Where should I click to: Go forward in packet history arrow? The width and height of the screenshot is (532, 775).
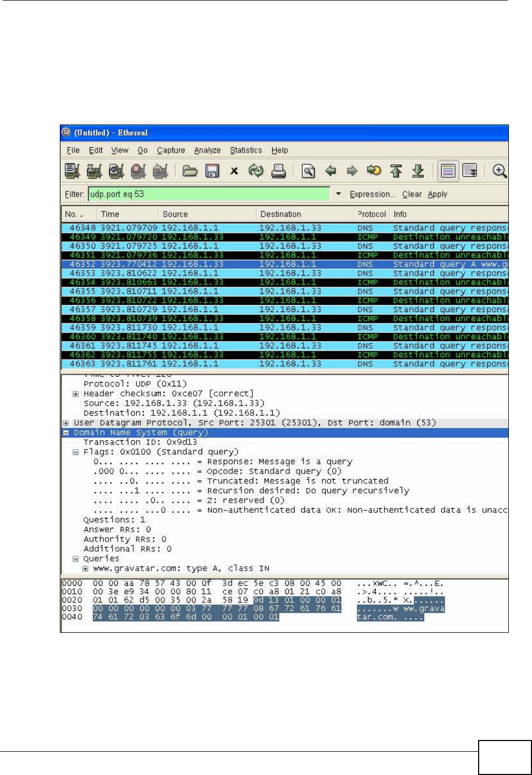coord(352,171)
